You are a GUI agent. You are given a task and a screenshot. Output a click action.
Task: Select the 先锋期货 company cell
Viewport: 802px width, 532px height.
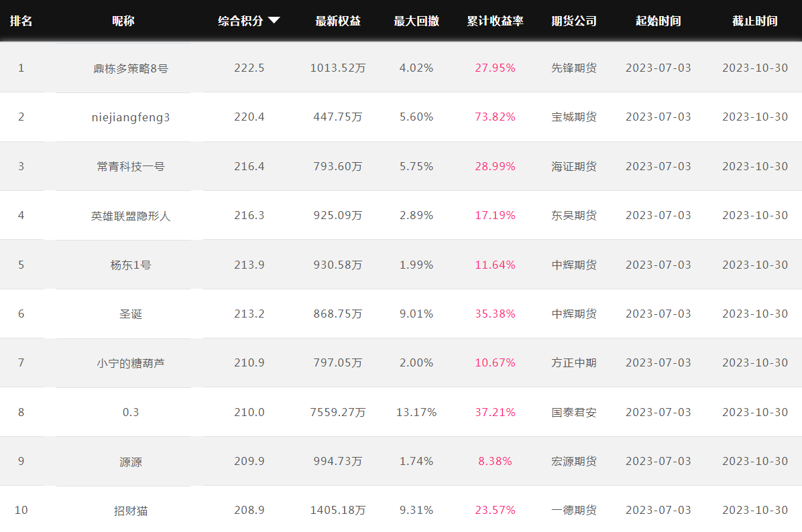(574, 68)
